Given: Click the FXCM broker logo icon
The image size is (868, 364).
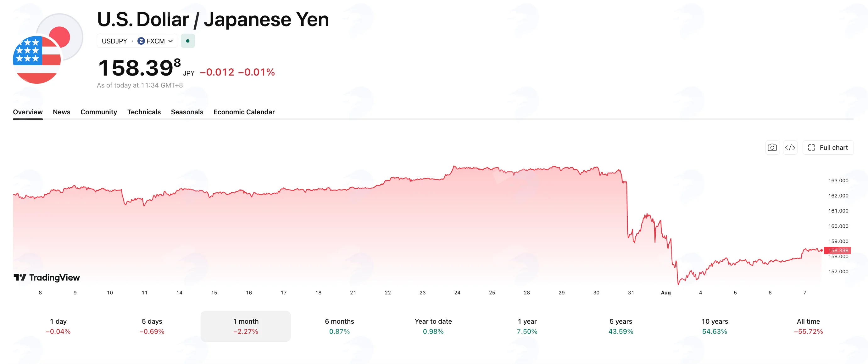Looking at the screenshot, I should 141,41.
